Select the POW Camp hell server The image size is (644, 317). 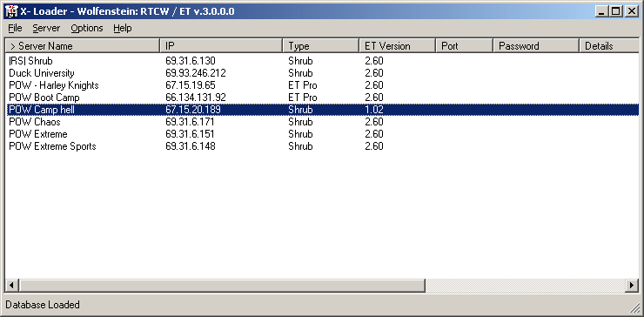tap(322, 110)
